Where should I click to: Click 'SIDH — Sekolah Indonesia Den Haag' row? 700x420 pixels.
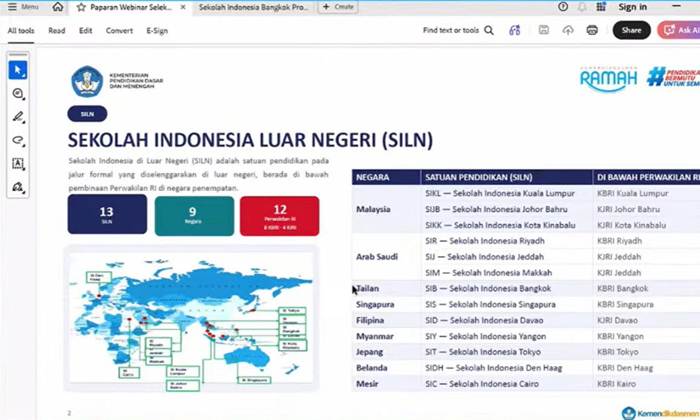(493, 368)
